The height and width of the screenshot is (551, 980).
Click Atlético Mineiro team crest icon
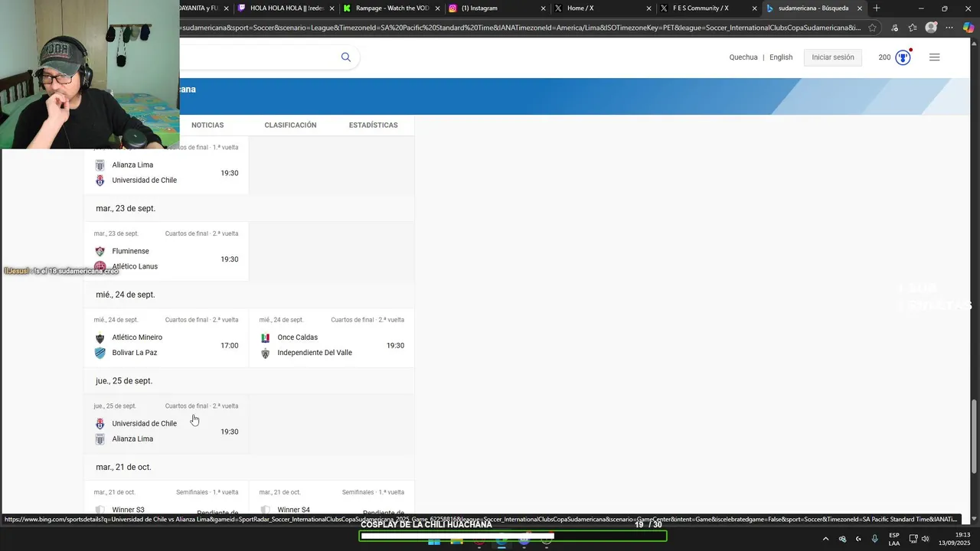pos(100,337)
